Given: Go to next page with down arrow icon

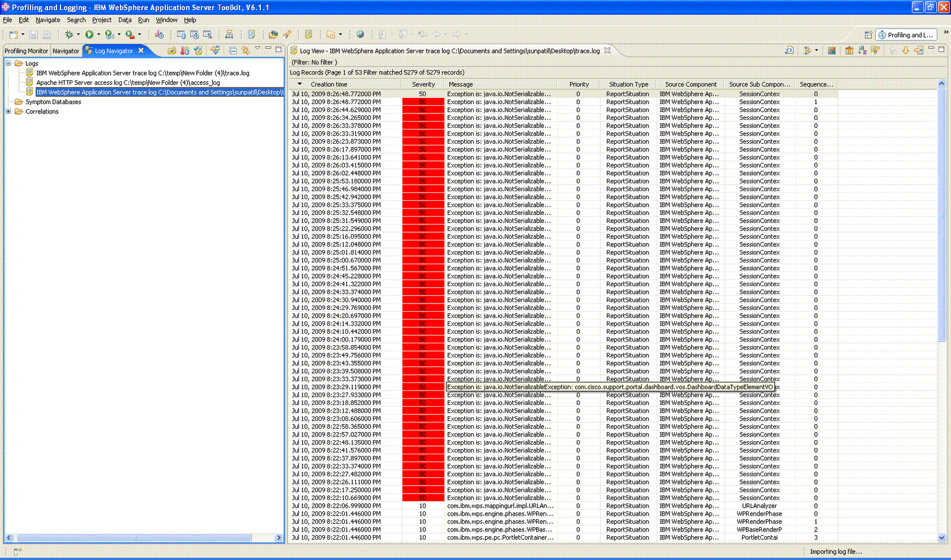Looking at the screenshot, I should click(x=905, y=50).
